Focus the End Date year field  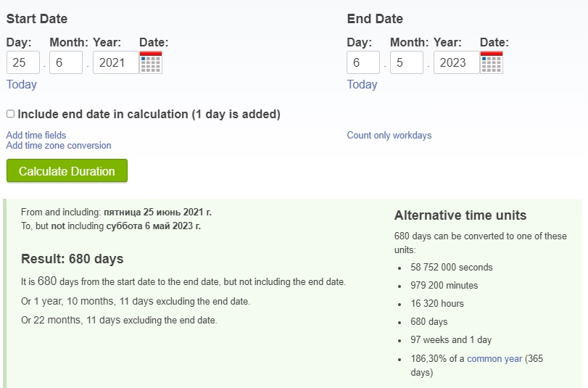coord(456,62)
